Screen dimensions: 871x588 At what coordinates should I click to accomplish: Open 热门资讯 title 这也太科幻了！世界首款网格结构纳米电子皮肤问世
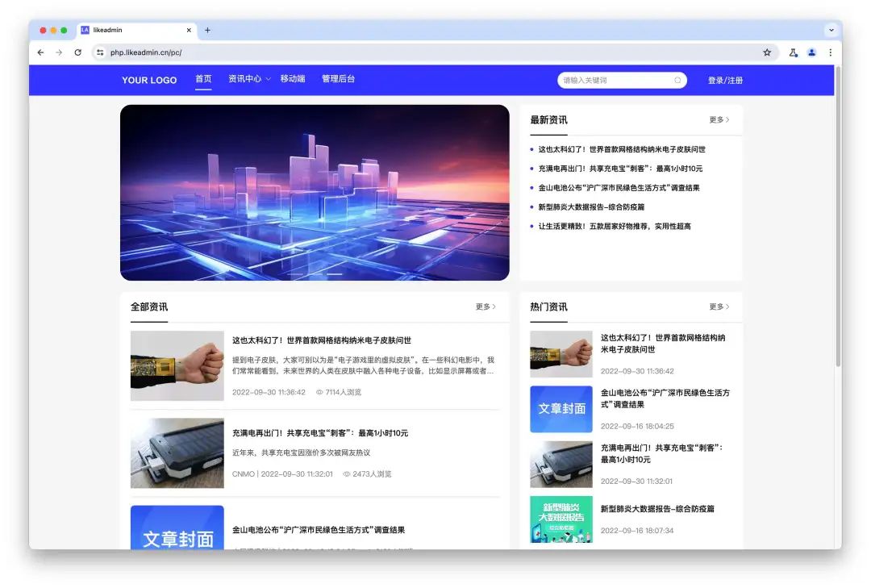pyautogui.click(x=663, y=344)
